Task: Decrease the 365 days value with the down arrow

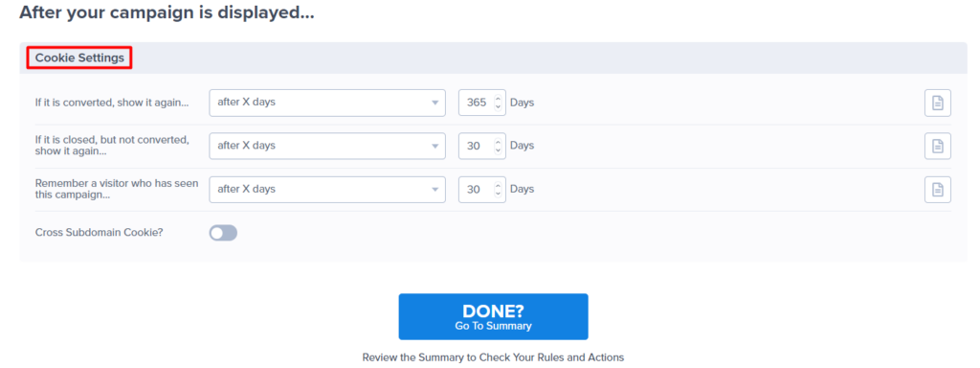Action: point(498,107)
